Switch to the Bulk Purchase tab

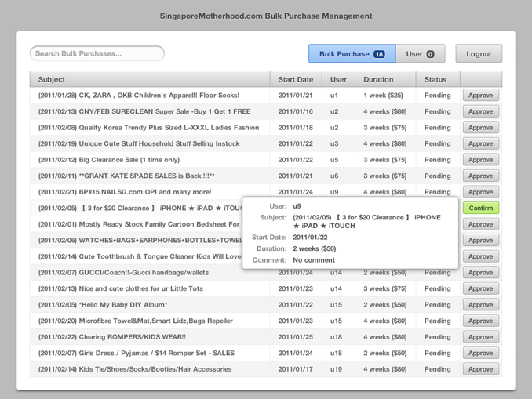tap(352, 53)
